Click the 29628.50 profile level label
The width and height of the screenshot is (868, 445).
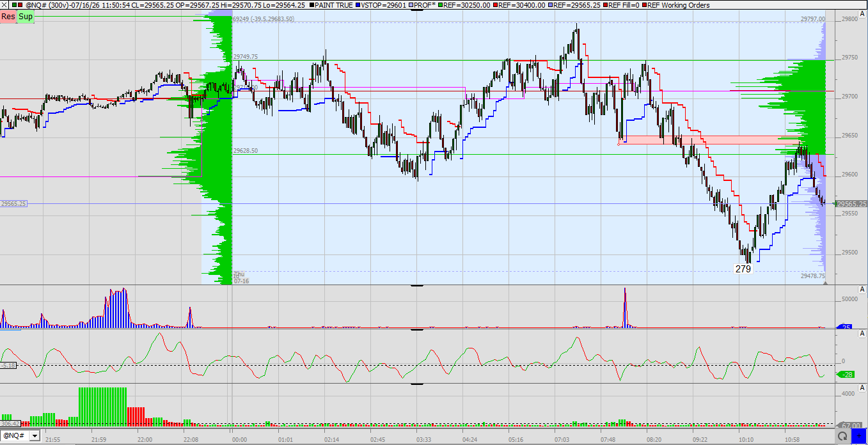pyautogui.click(x=246, y=151)
